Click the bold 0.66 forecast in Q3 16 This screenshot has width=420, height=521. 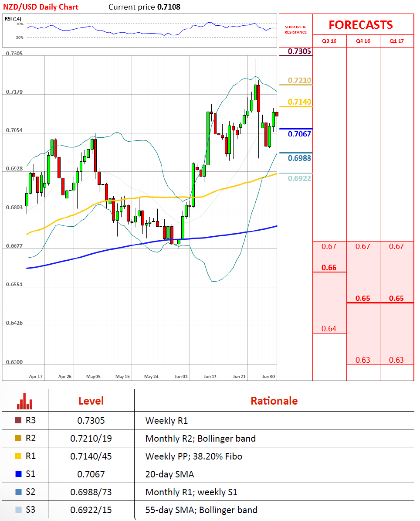point(329,268)
